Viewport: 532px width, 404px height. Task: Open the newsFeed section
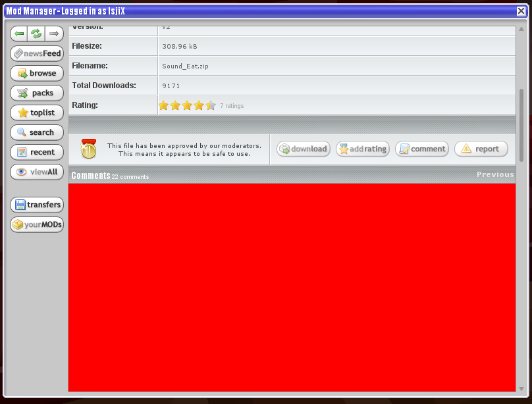tap(37, 53)
